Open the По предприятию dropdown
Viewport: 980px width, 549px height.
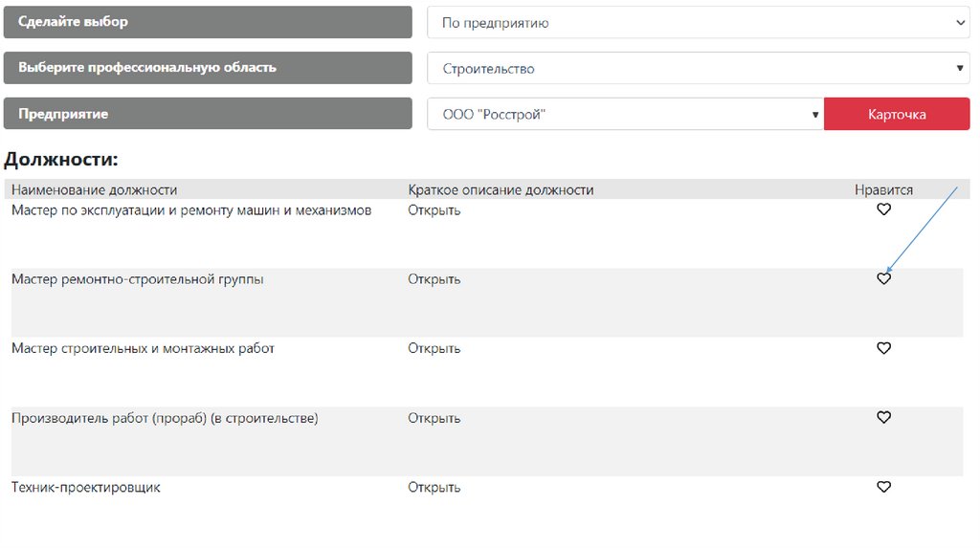[x=698, y=23]
